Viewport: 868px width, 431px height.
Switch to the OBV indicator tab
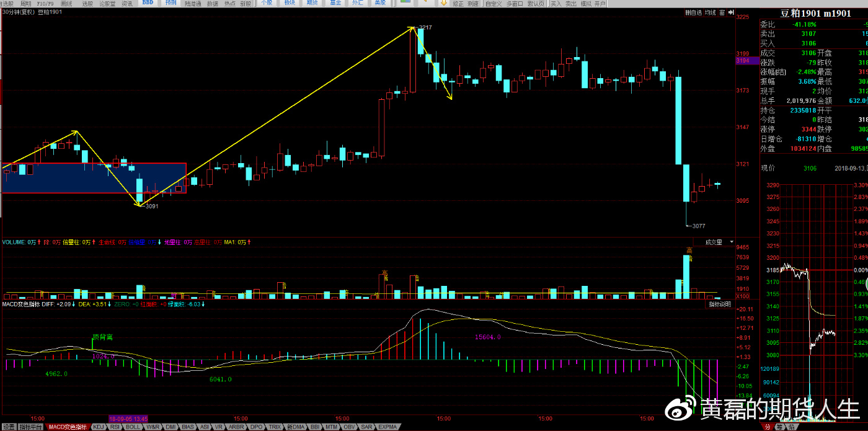(x=350, y=427)
